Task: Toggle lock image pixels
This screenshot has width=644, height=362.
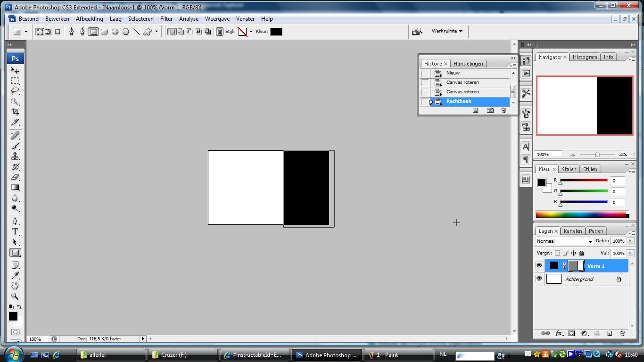Action: pos(566,253)
